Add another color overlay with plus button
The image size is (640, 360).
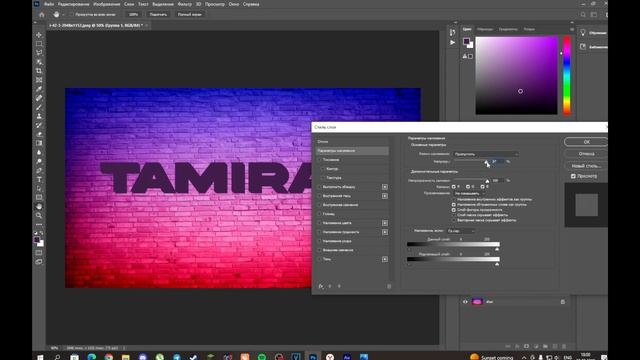385,223
